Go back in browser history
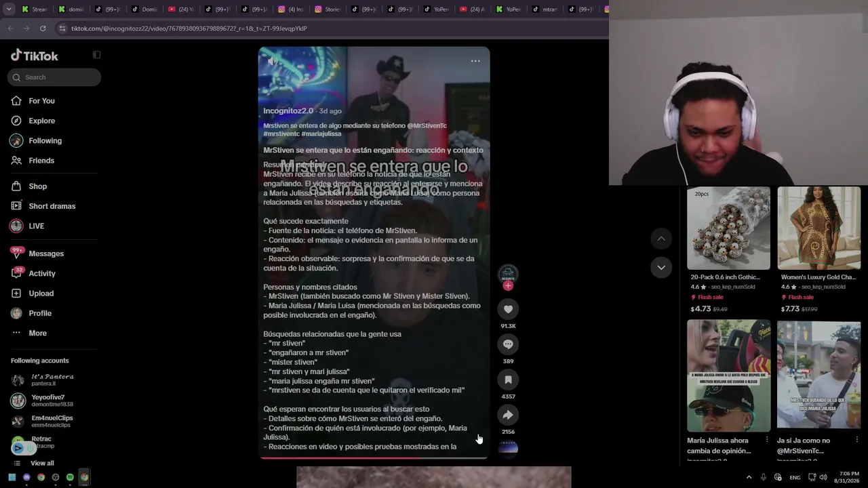Viewport: 868px width, 488px height. pos(10,28)
